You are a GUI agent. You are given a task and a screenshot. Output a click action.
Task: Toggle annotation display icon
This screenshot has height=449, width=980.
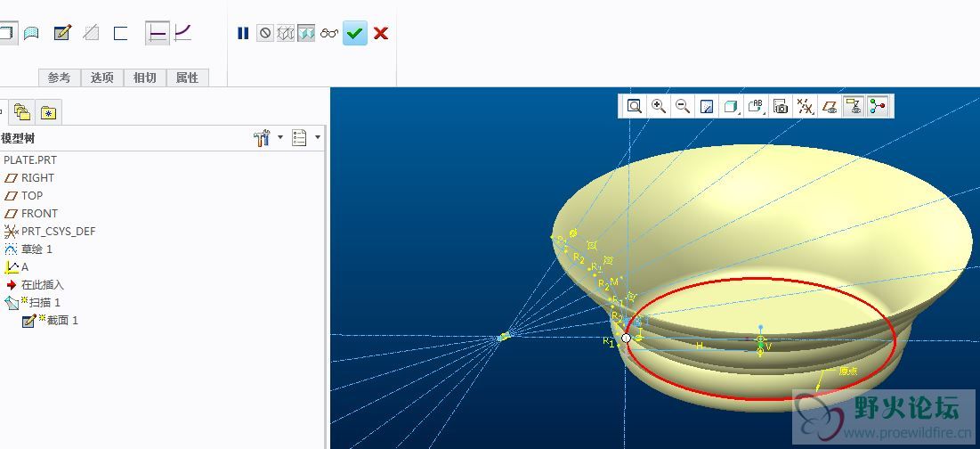coord(853,106)
